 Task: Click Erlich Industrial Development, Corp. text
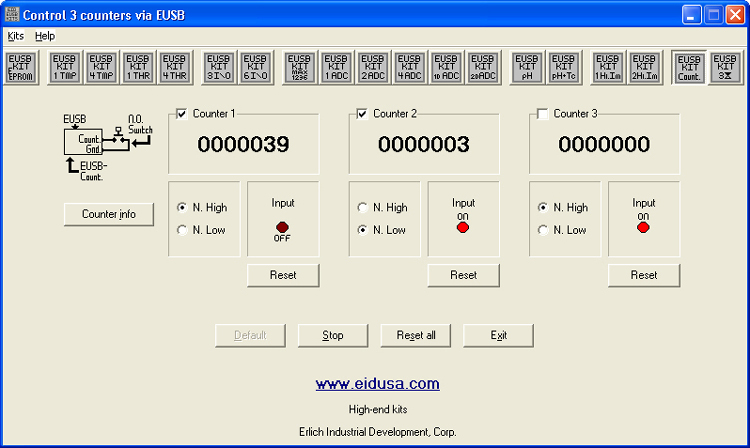(x=377, y=432)
